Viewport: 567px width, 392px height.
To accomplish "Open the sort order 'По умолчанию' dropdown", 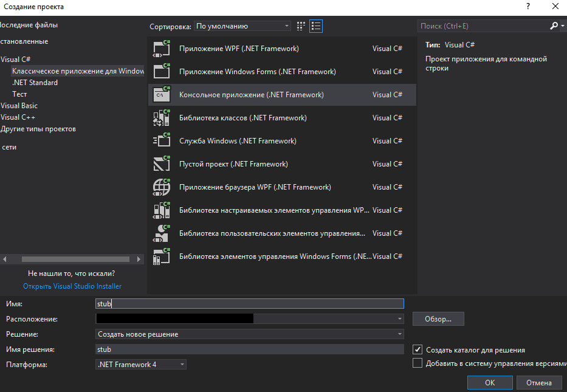I will [x=242, y=26].
